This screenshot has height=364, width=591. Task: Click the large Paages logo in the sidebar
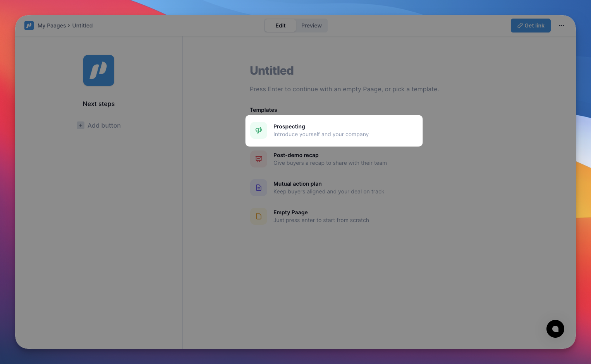[99, 70]
